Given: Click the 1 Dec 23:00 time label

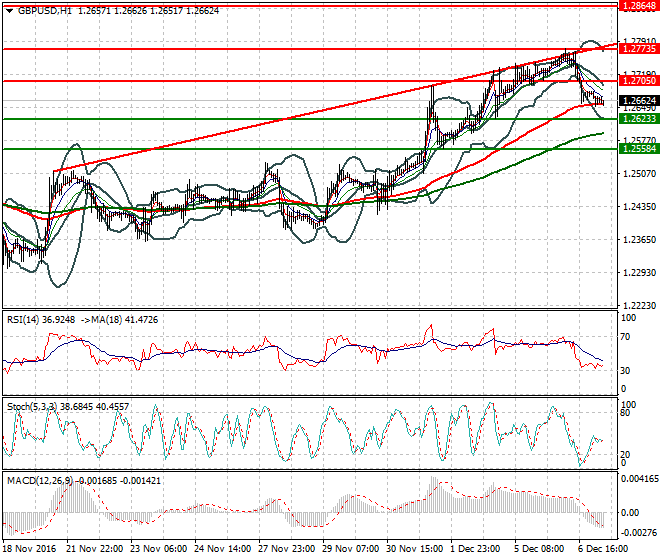Looking at the screenshot, I should (x=475, y=549).
